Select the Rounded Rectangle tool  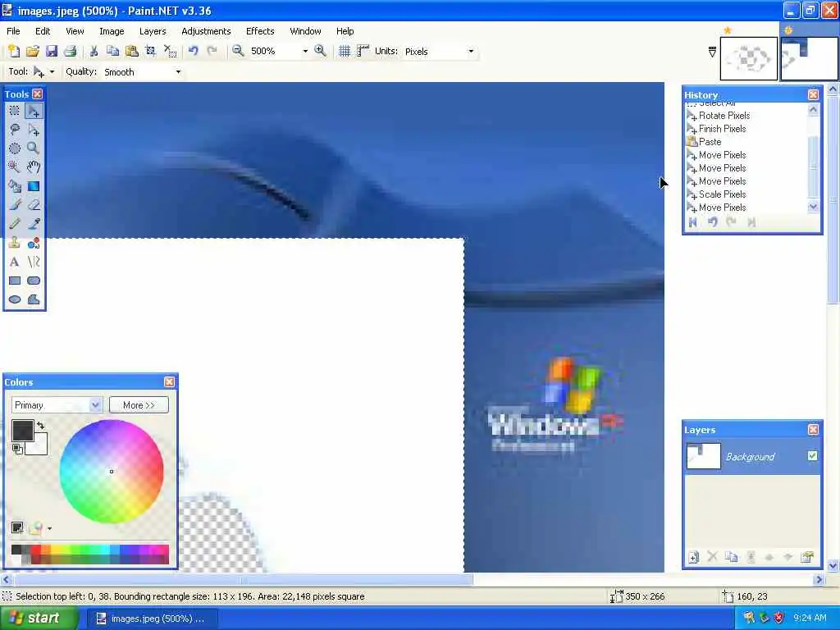coord(33,281)
